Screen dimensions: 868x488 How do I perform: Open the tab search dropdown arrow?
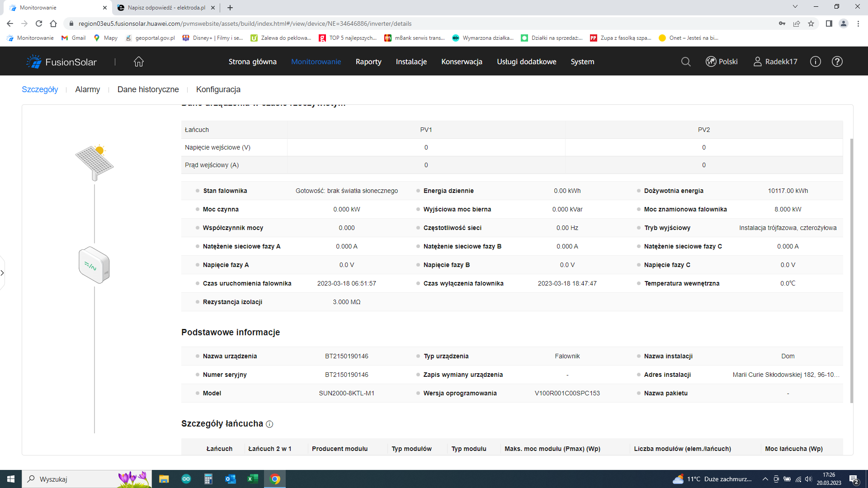pyautogui.click(x=795, y=6)
